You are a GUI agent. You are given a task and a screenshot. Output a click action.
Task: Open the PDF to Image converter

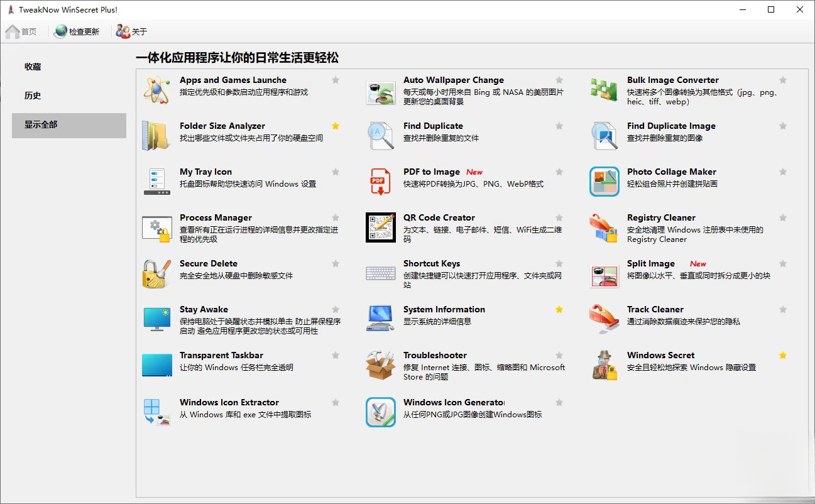434,172
